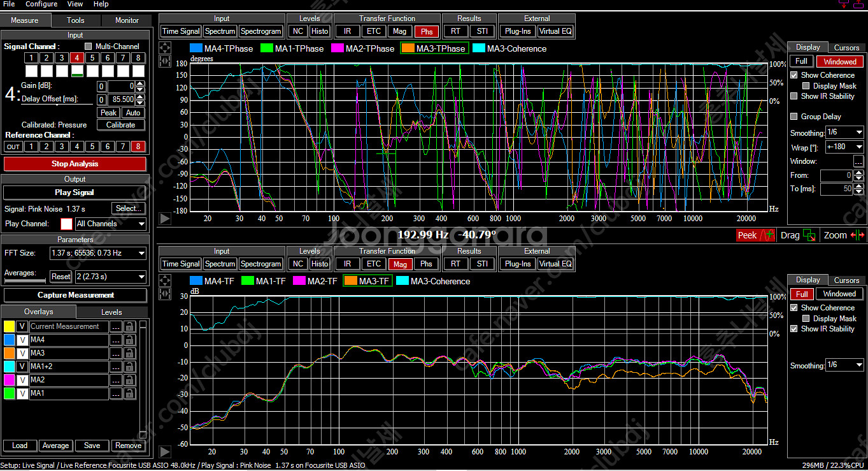Switch to the overlay panel's Levels tab

pyautogui.click(x=111, y=312)
